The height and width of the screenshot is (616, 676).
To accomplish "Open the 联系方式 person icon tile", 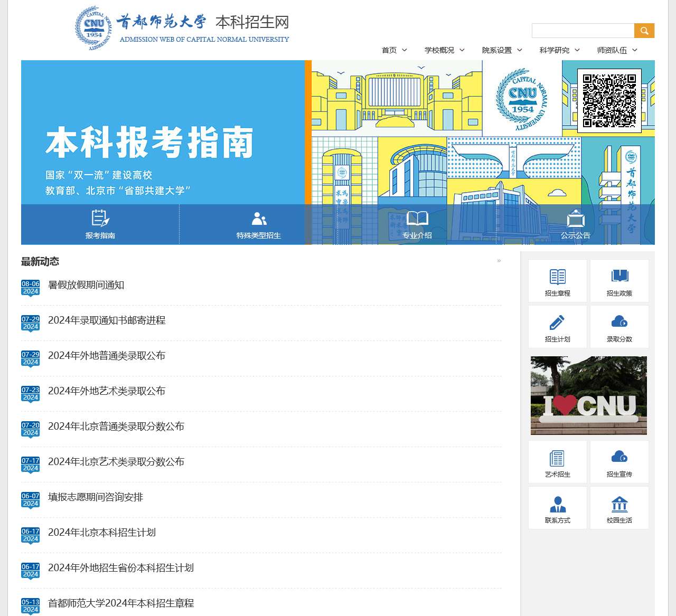I will tap(558, 508).
